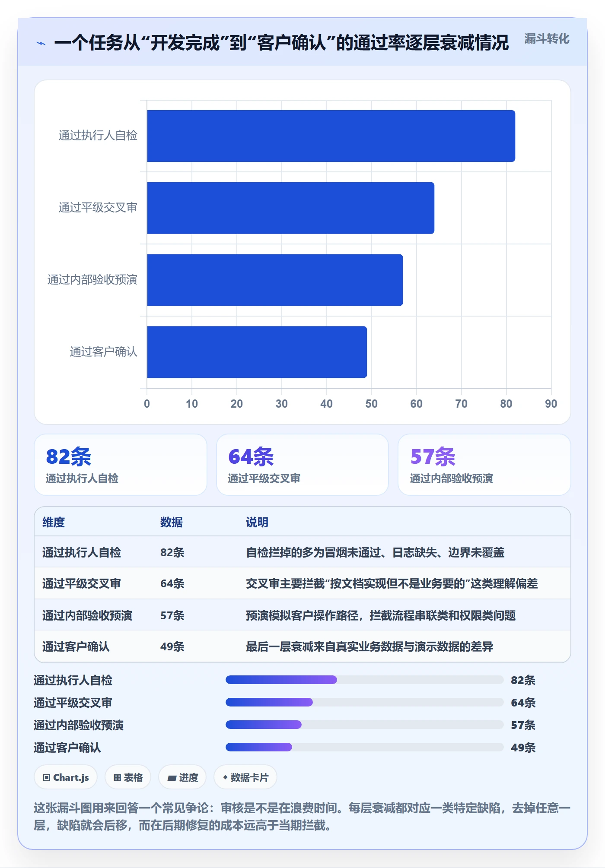Click the 维度 column header
This screenshot has height=868, width=605.
(x=54, y=522)
